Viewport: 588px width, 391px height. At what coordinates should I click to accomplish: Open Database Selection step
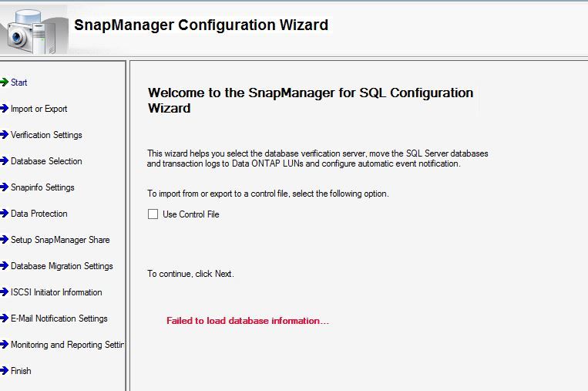[46, 161]
